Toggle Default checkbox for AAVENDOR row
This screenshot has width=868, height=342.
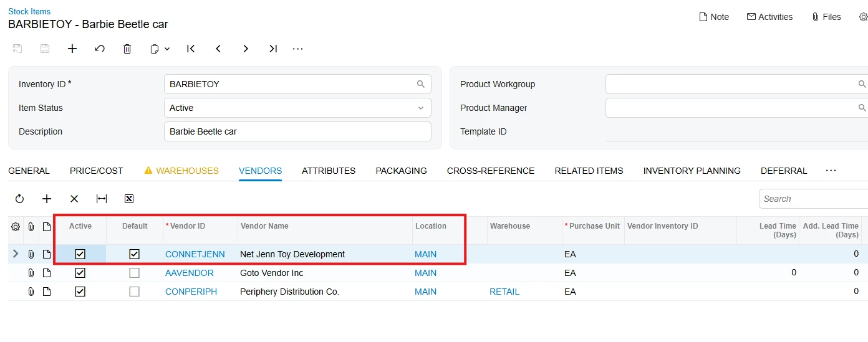pos(134,273)
